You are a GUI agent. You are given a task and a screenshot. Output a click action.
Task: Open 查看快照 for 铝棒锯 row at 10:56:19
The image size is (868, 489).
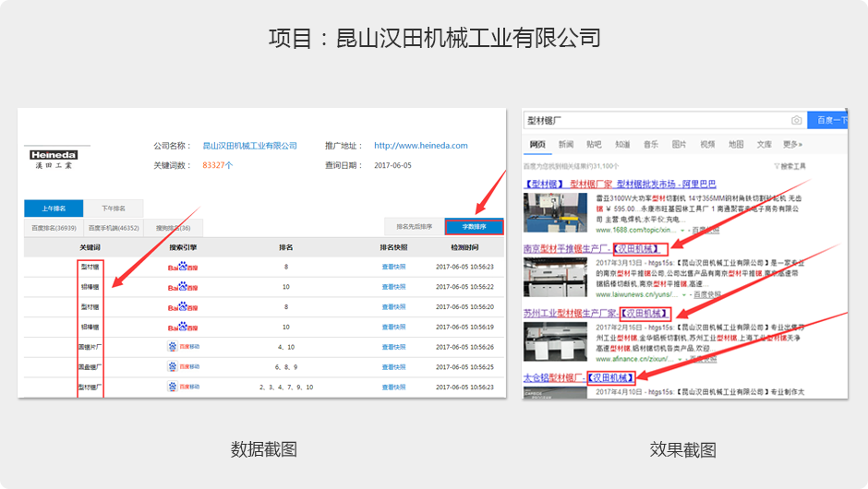(x=393, y=327)
